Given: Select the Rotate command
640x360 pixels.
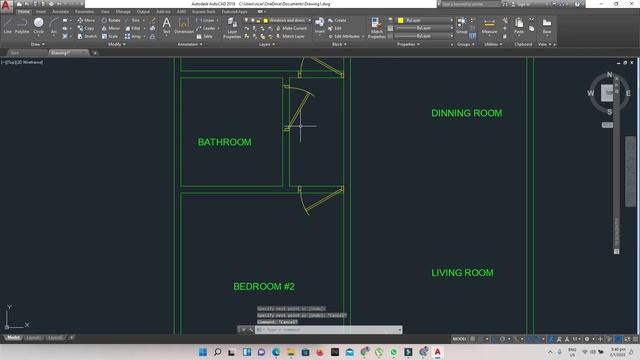Looking at the screenshot, I should 111,20.
